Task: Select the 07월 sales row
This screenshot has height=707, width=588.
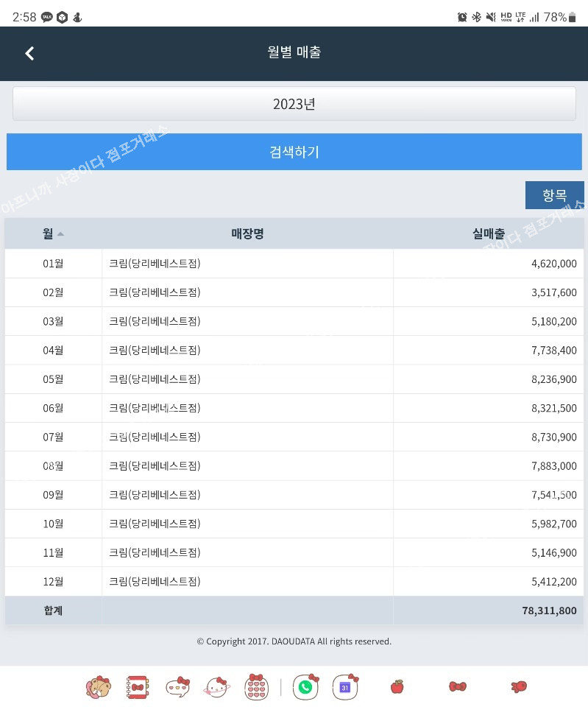Action: [x=294, y=437]
